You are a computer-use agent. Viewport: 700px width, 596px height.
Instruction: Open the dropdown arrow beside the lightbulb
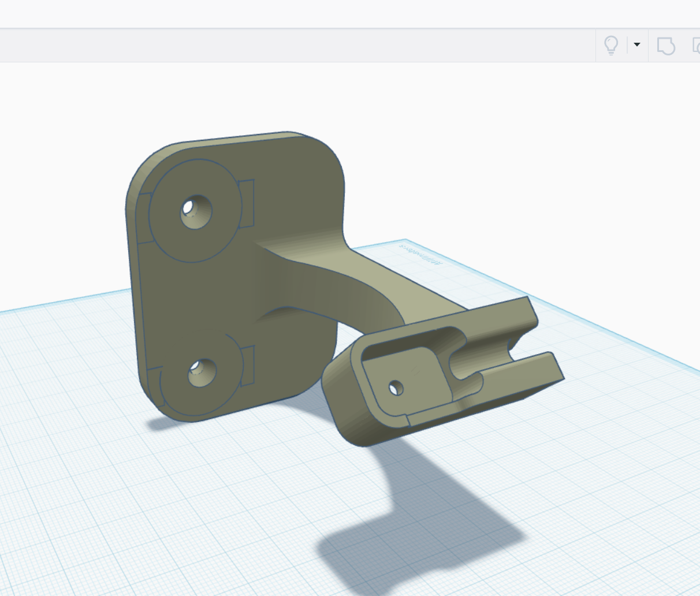coord(637,44)
